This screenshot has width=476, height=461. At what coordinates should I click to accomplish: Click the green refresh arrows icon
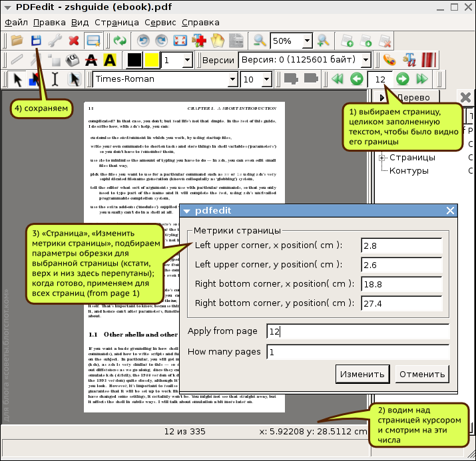click(x=120, y=41)
